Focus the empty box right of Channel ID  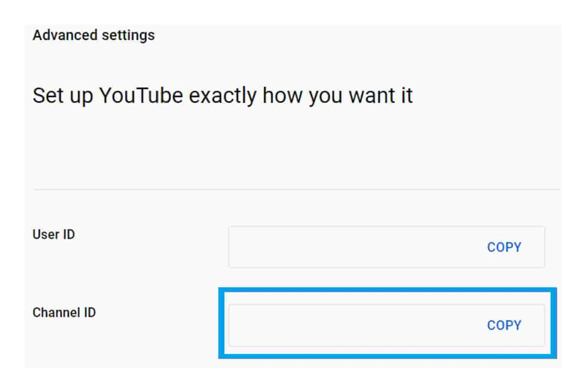345,325
